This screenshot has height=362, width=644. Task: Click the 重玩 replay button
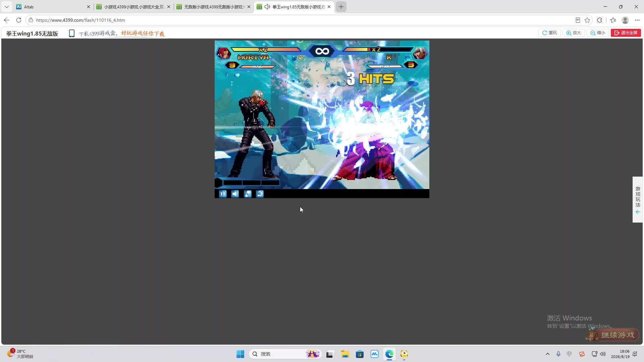(x=549, y=33)
